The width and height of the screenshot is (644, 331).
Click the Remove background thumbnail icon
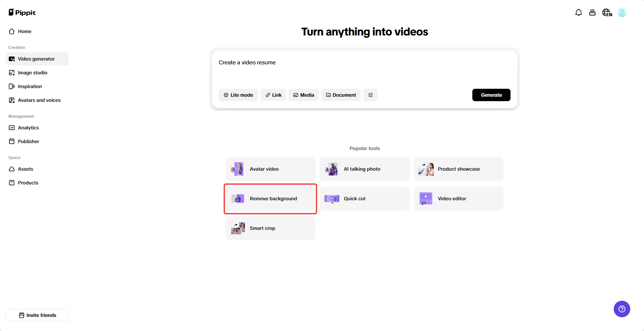238,199
